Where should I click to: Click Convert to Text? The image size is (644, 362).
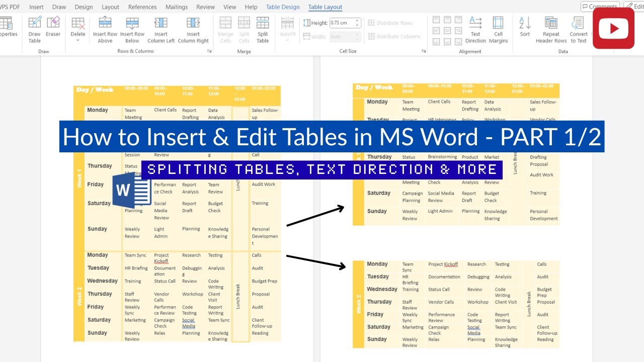[x=578, y=30]
